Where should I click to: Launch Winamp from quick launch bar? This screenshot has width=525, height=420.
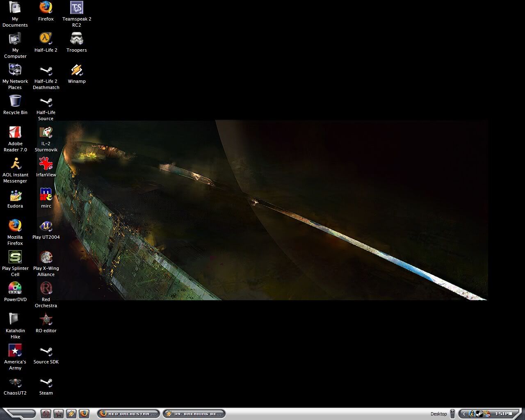coord(71,414)
